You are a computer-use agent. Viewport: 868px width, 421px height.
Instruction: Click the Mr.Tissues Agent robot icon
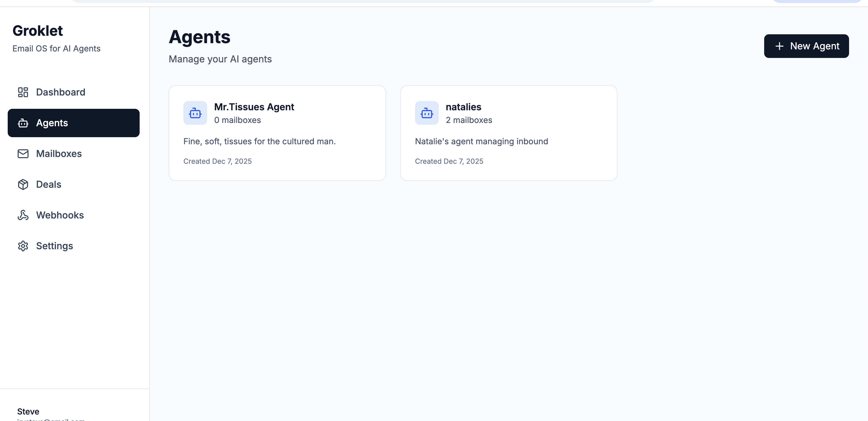(x=195, y=113)
